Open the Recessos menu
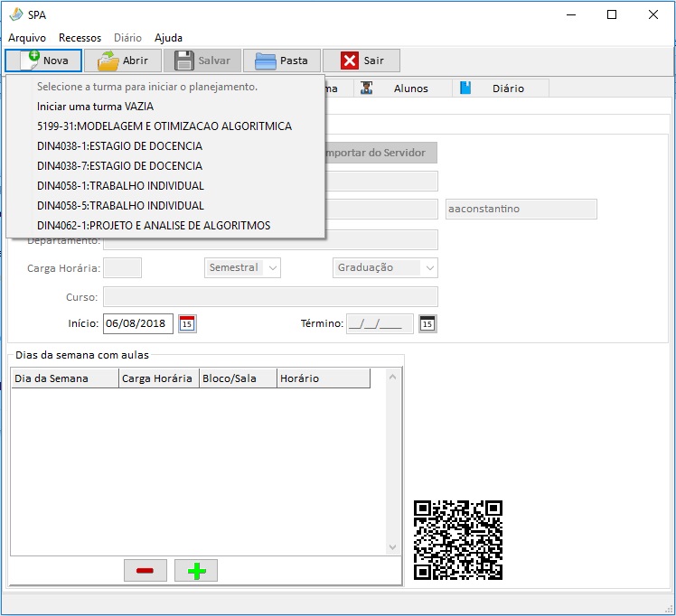 point(80,38)
